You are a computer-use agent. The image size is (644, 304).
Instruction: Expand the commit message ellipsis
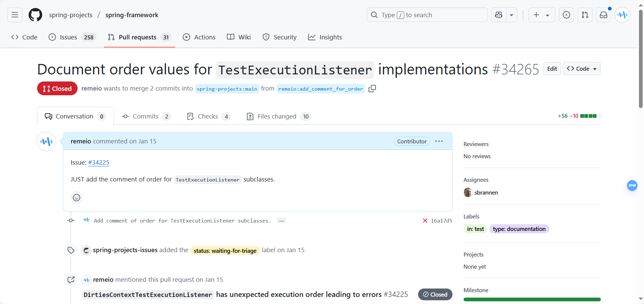tap(281, 221)
